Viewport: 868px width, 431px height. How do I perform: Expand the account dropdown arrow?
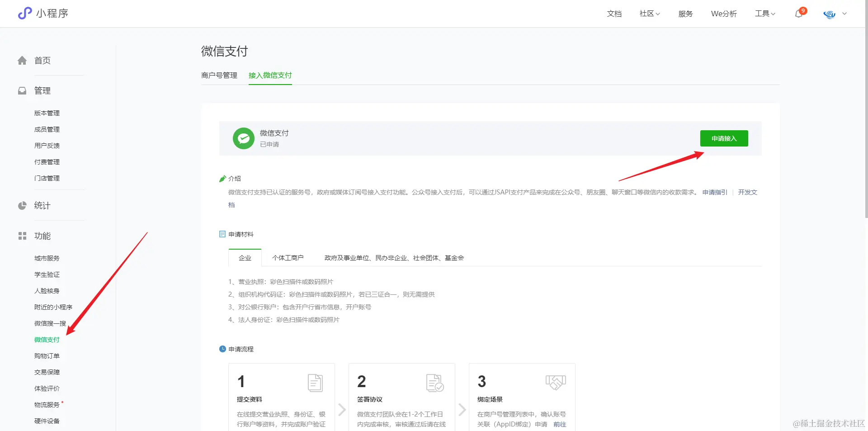pyautogui.click(x=844, y=14)
